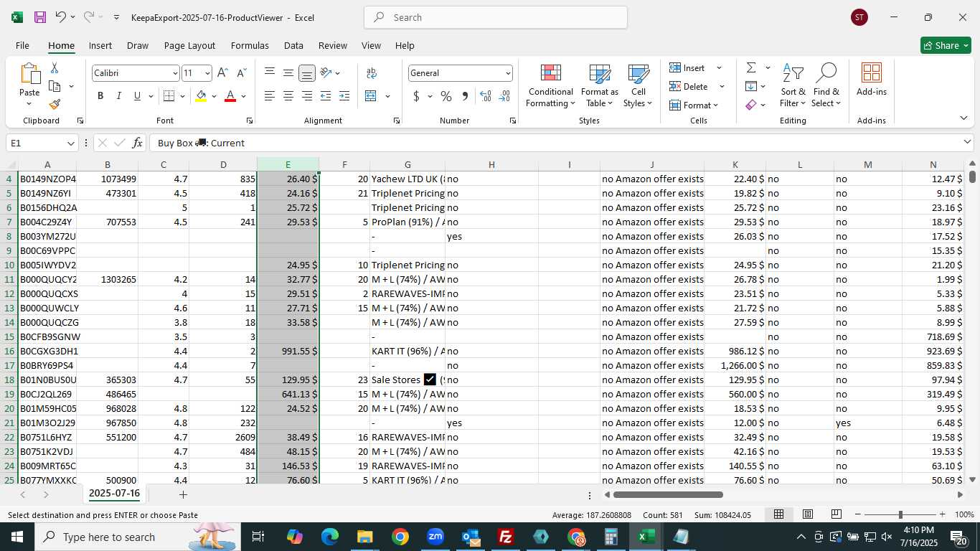Viewport: 980px width, 551px height.
Task: Open Cell Styles dropdown
Action: (x=639, y=86)
